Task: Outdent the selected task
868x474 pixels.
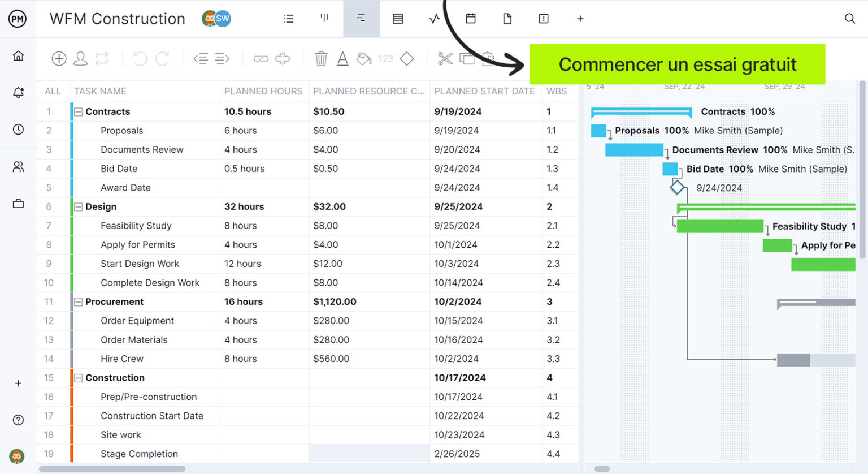Action: (201, 58)
